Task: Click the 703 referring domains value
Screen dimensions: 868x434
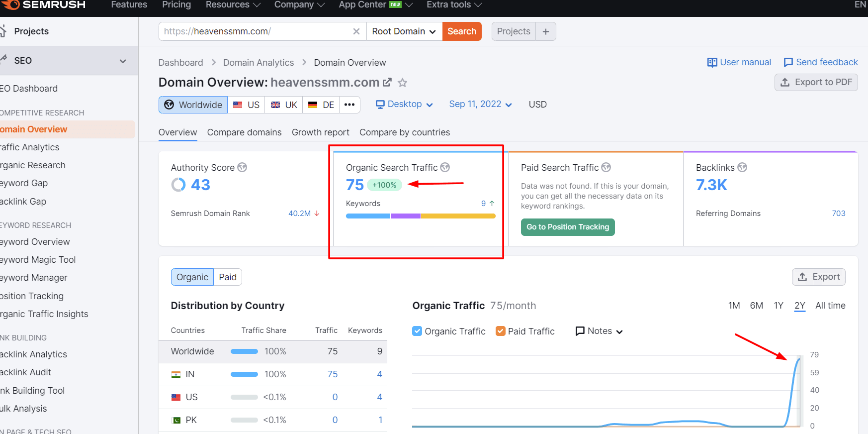Action: tap(839, 214)
